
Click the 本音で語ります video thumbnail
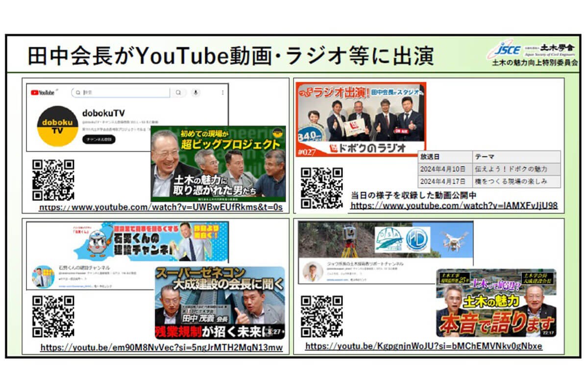tap(496, 303)
